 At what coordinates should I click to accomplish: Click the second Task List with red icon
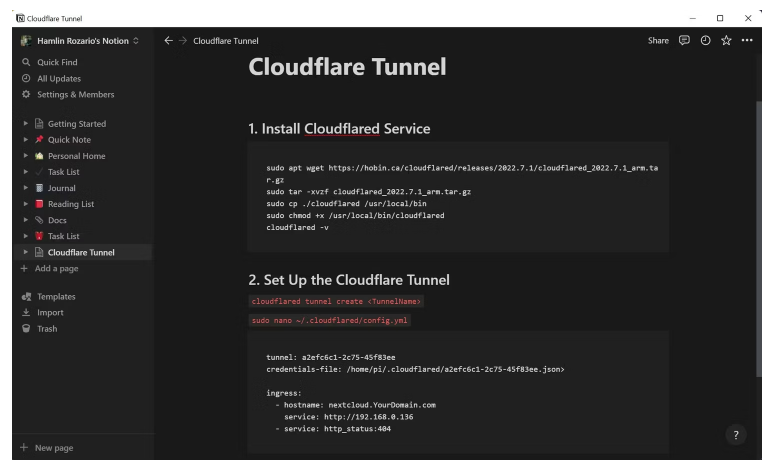click(63, 236)
